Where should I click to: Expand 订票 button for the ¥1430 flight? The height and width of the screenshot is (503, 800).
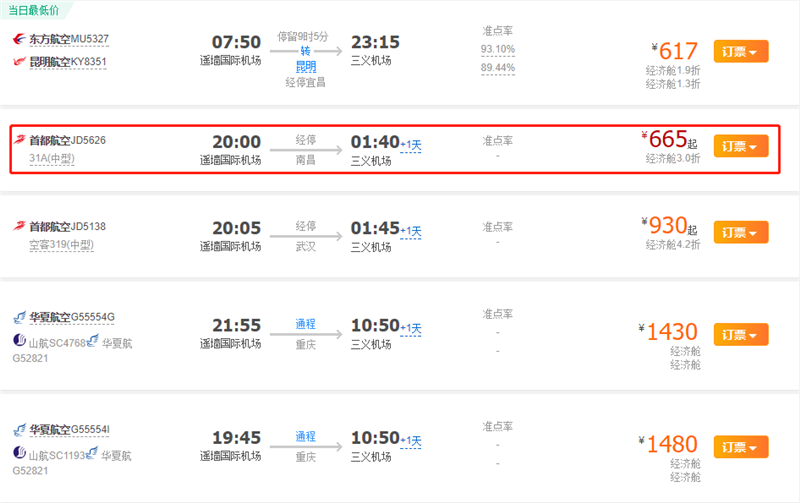point(740,334)
